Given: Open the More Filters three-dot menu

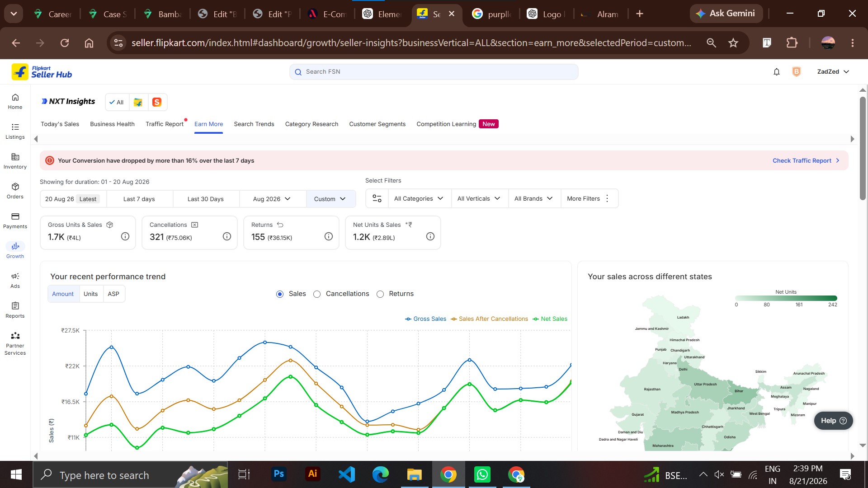Looking at the screenshot, I should tap(607, 198).
